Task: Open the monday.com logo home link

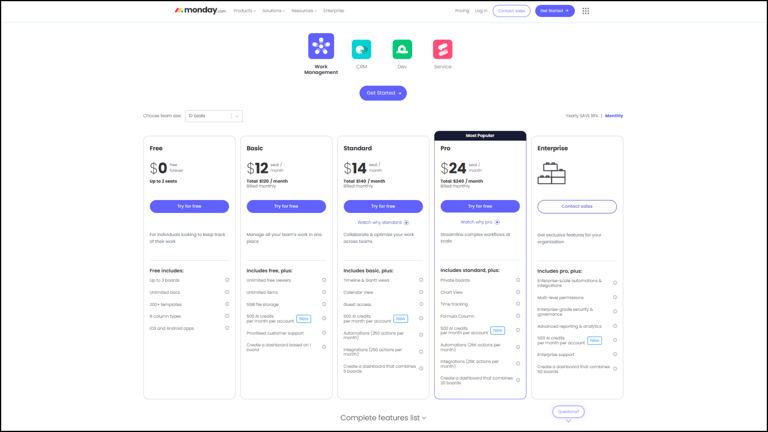Action: (200, 10)
